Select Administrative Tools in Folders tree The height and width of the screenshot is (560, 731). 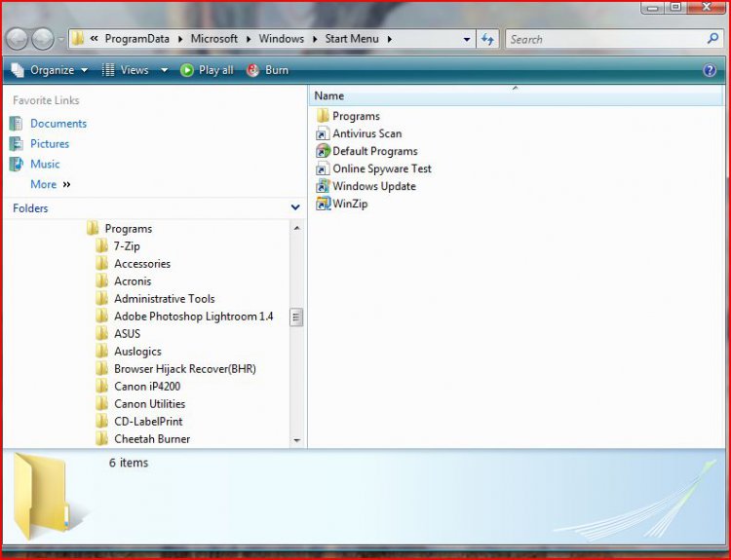pos(164,299)
